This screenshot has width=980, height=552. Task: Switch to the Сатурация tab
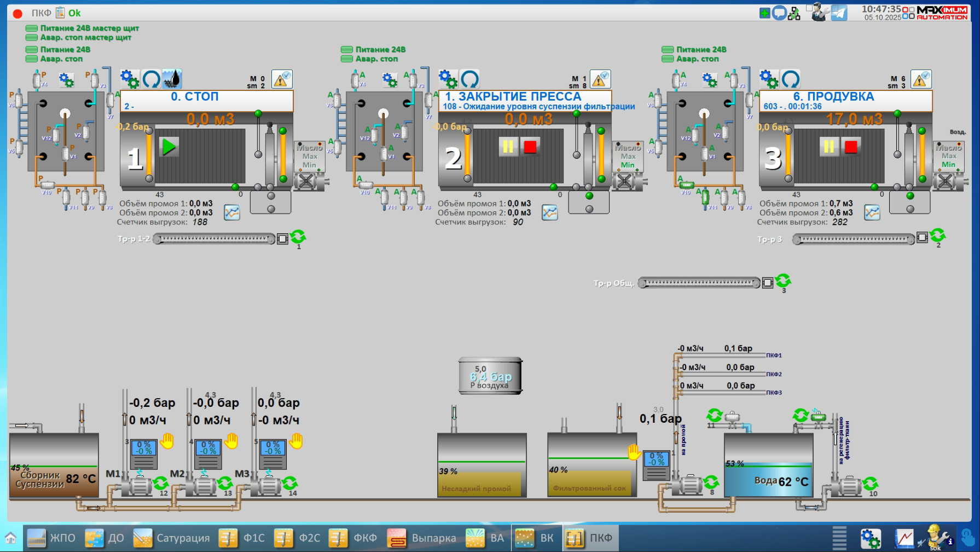pos(171,538)
